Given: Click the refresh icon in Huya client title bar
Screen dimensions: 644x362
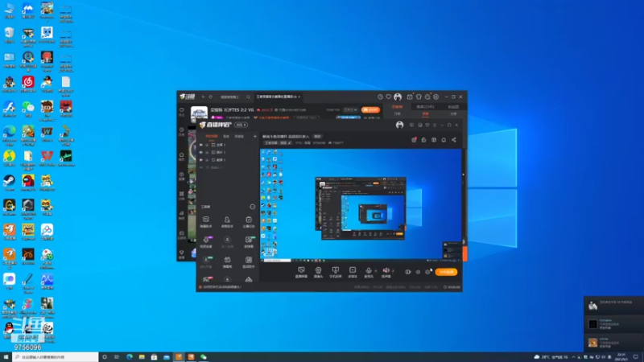Looking at the screenshot, I should (211, 97).
